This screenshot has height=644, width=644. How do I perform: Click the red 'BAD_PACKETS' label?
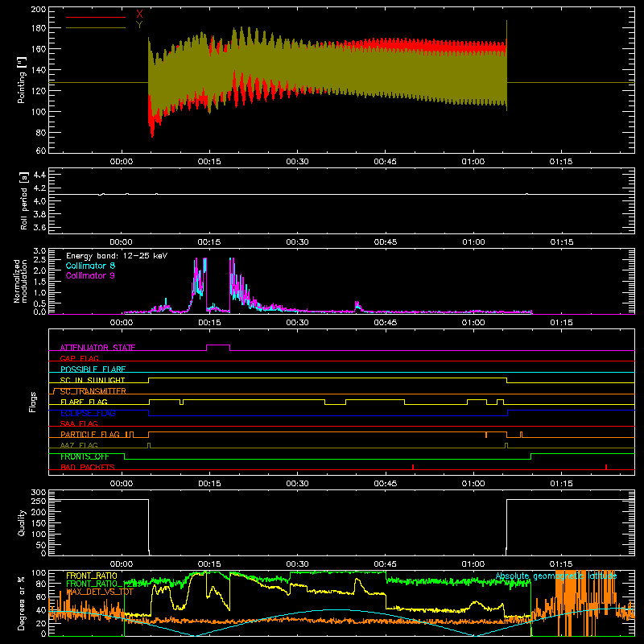click(88, 467)
